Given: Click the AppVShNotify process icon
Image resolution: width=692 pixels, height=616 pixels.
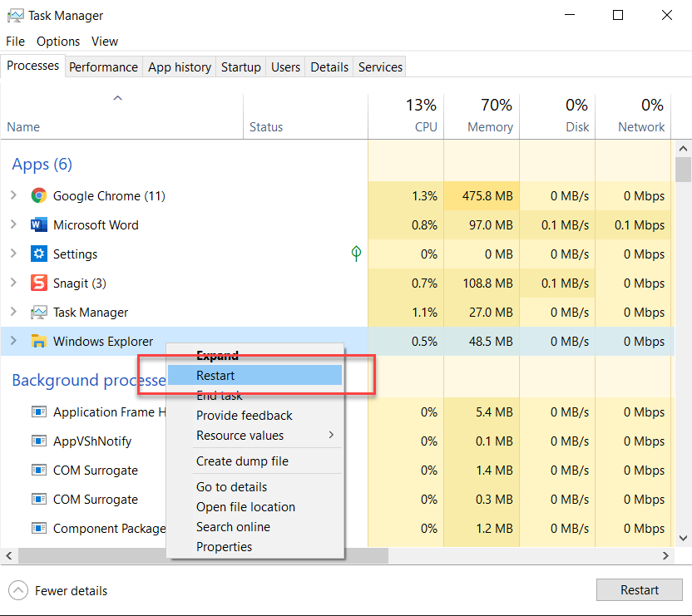Looking at the screenshot, I should pyautogui.click(x=38, y=441).
